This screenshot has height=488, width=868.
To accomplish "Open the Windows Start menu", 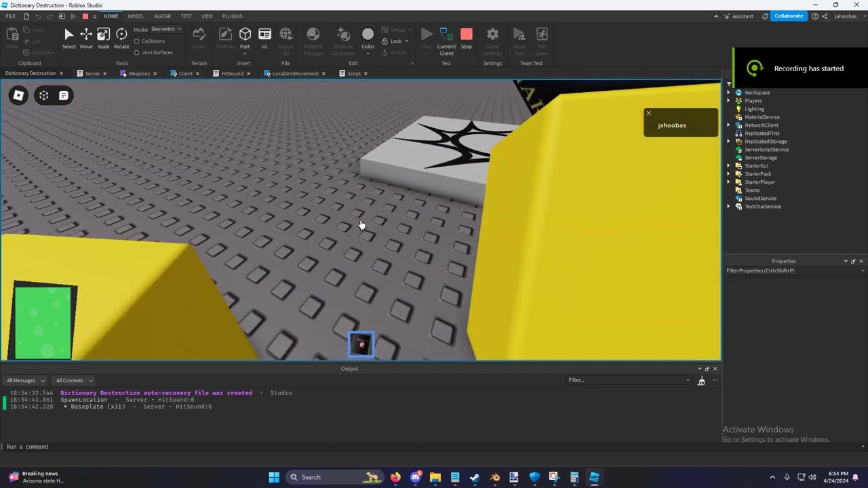I will pyautogui.click(x=274, y=477).
